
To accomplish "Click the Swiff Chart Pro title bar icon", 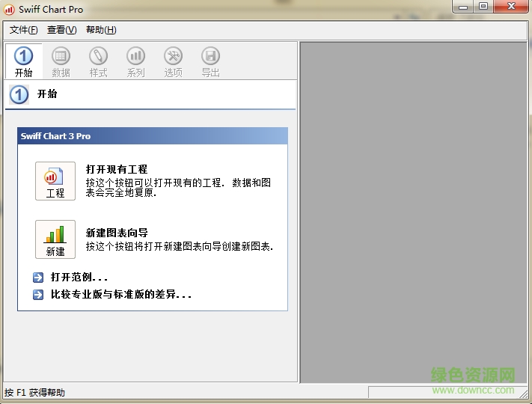I will coord(9,10).
